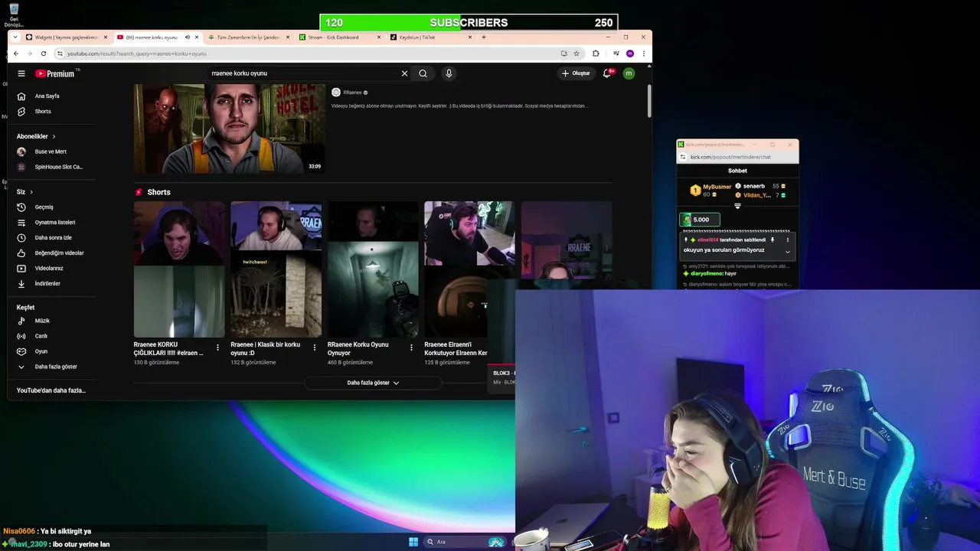Open a new browser tab
This screenshot has width=980, height=551.
[x=483, y=37]
